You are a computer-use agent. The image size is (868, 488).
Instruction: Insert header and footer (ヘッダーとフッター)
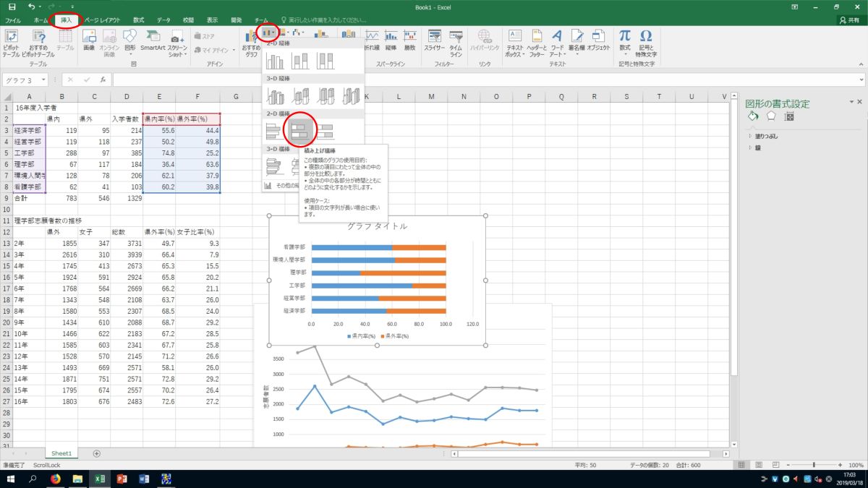(x=536, y=42)
